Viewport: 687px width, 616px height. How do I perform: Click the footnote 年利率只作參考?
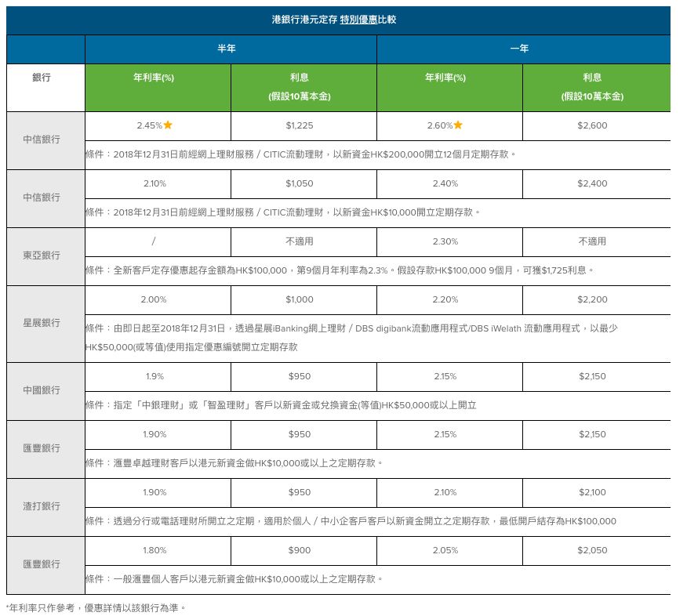96,608
